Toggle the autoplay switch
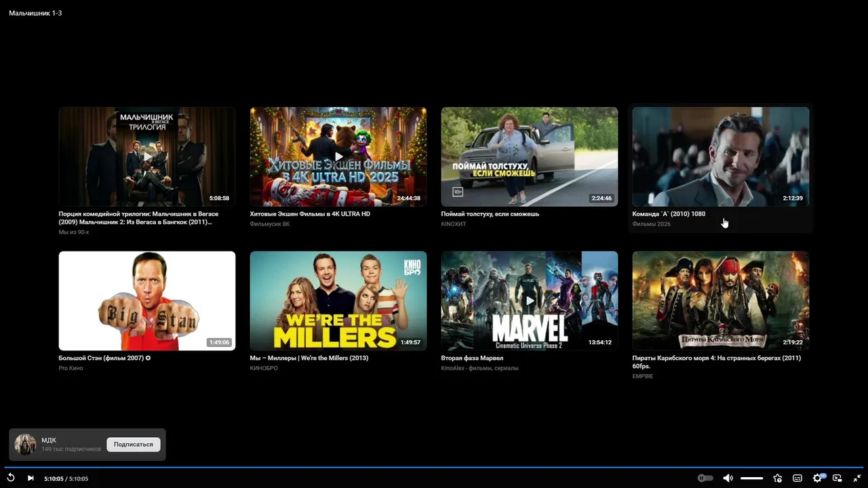 tap(705, 478)
